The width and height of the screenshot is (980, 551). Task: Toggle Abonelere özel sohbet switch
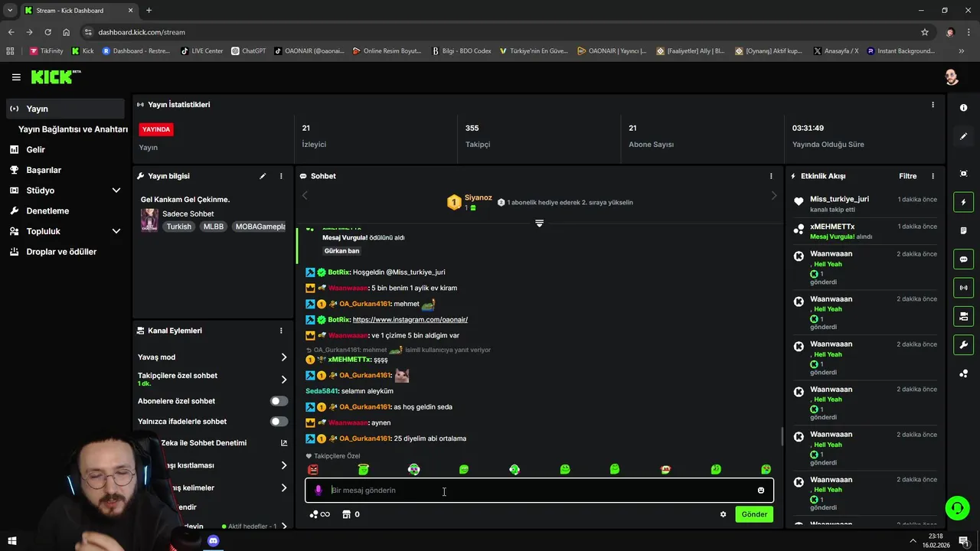click(279, 401)
